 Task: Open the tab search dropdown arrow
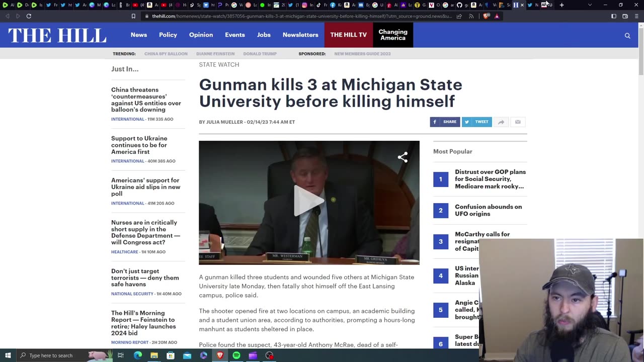[x=590, y=5]
